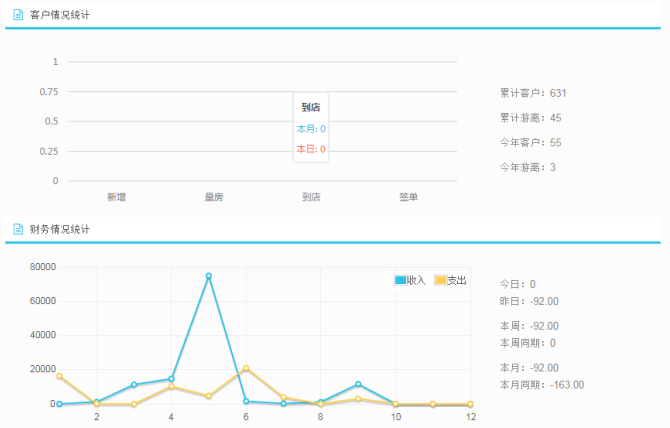Select the 量房 category axis label
This screenshot has width=670, height=428.
pos(213,197)
